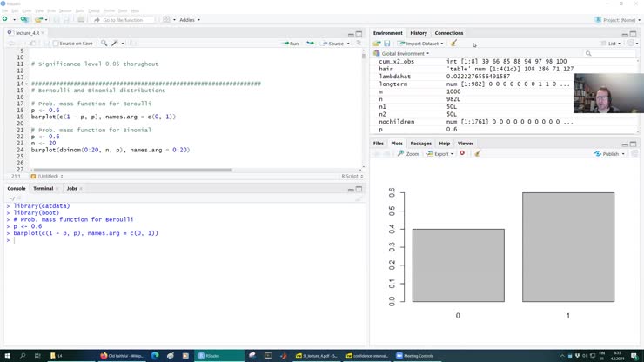Expand the Export dropdown in Plots
The width and height of the screenshot is (644, 362).
click(x=439, y=154)
